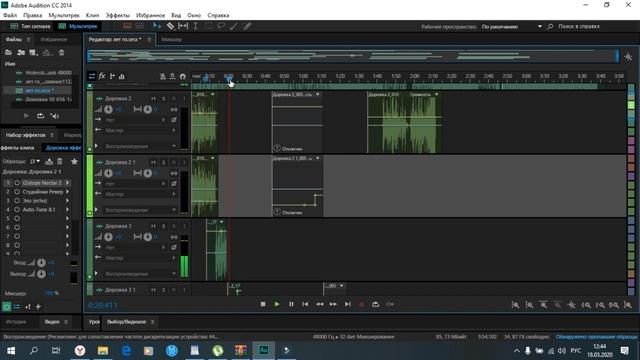Viewport: 640px width, 360px height.
Task: Adjust effects rack input Вход knob
Action: (x=41, y=263)
